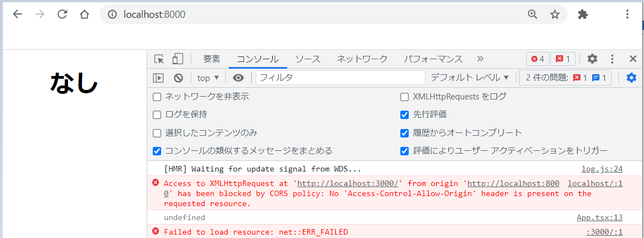644x238 pixels.
Task: Click the zoom magnifier in address bar
Action: (x=532, y=15)
